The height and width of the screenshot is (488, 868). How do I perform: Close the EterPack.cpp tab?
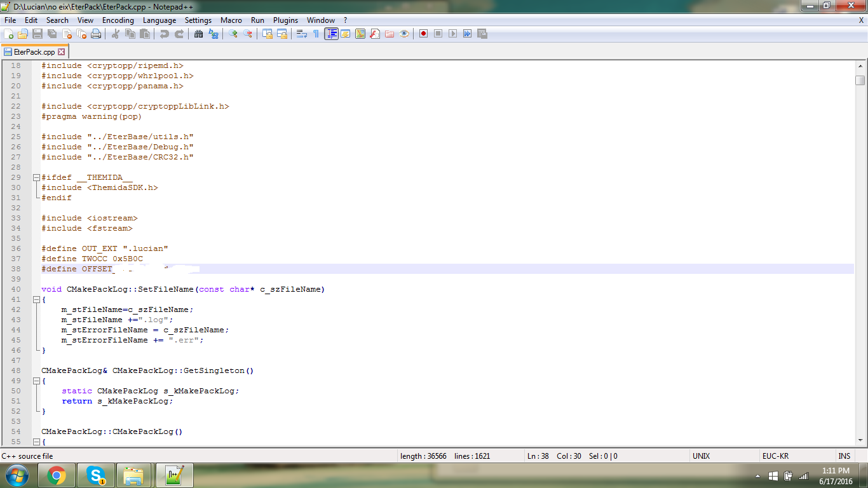(62, 52)
